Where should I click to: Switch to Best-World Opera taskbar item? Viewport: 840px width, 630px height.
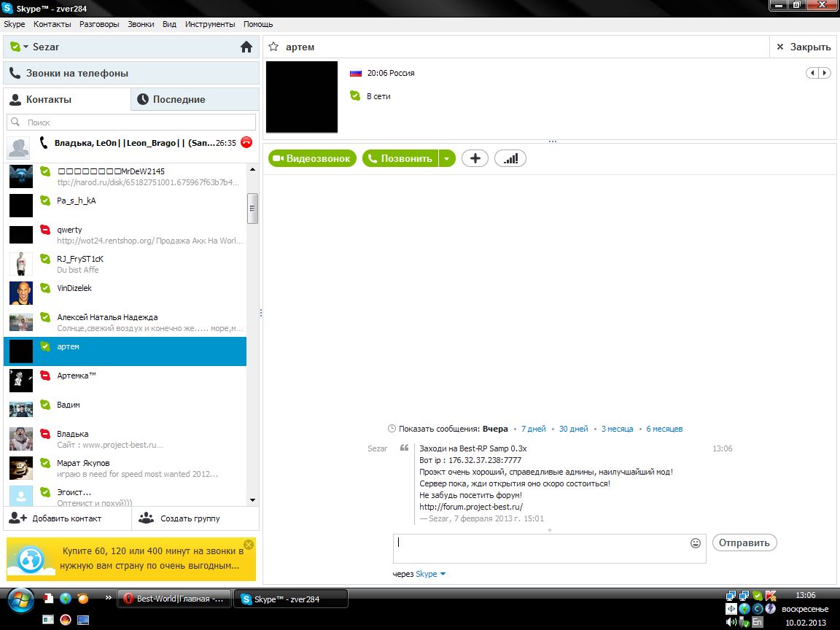click(175, 599)
